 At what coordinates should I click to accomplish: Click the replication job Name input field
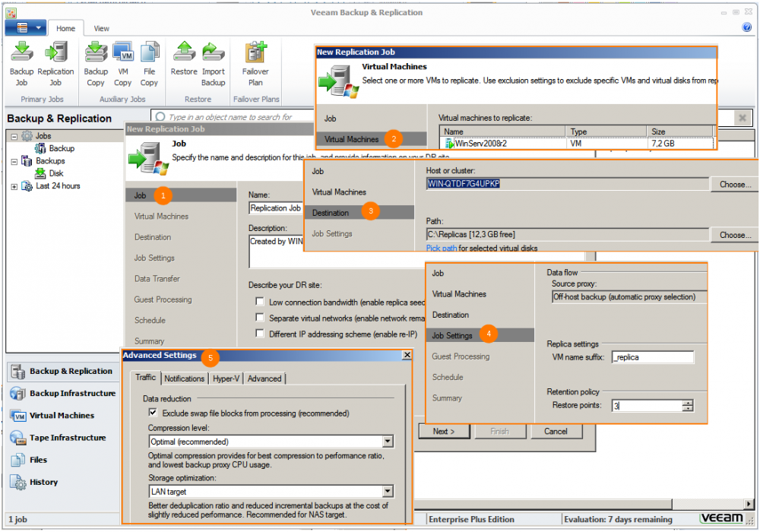click(276, 207)
